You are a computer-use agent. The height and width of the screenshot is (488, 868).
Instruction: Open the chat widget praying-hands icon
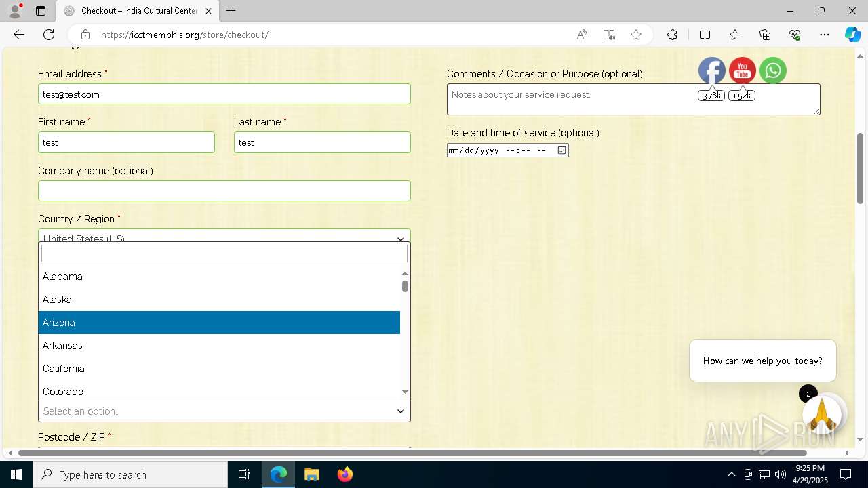pyautogui.click(x=822, y=414)
